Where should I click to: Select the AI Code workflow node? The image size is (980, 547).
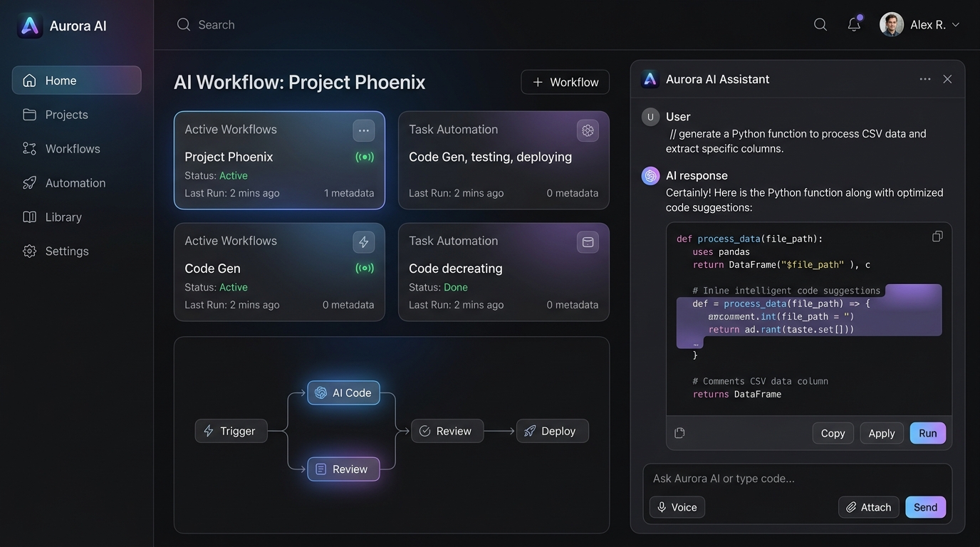344,392
